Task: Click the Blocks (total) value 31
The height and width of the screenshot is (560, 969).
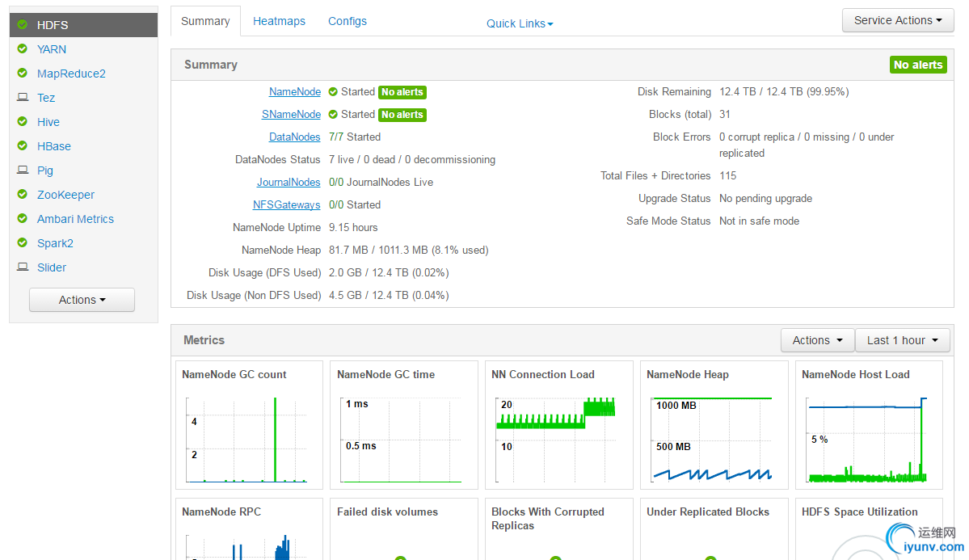Action: tap(724, 115)
